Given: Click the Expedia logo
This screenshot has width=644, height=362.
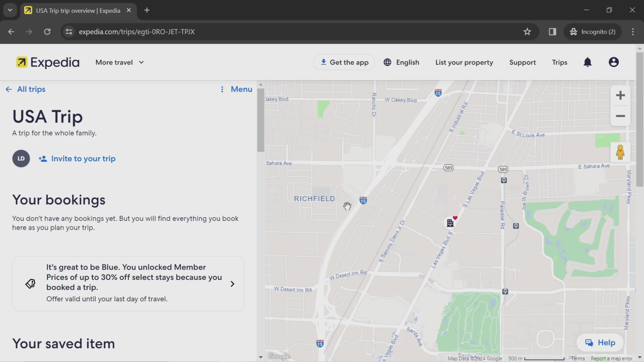Looking at the screenshot, I should pos(48,62).
